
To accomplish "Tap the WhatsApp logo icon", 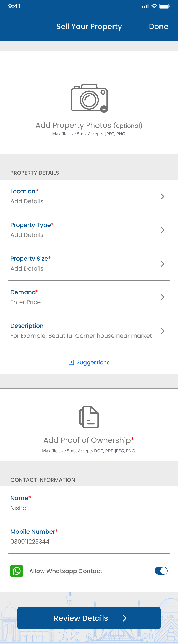I will click(17, 571).
